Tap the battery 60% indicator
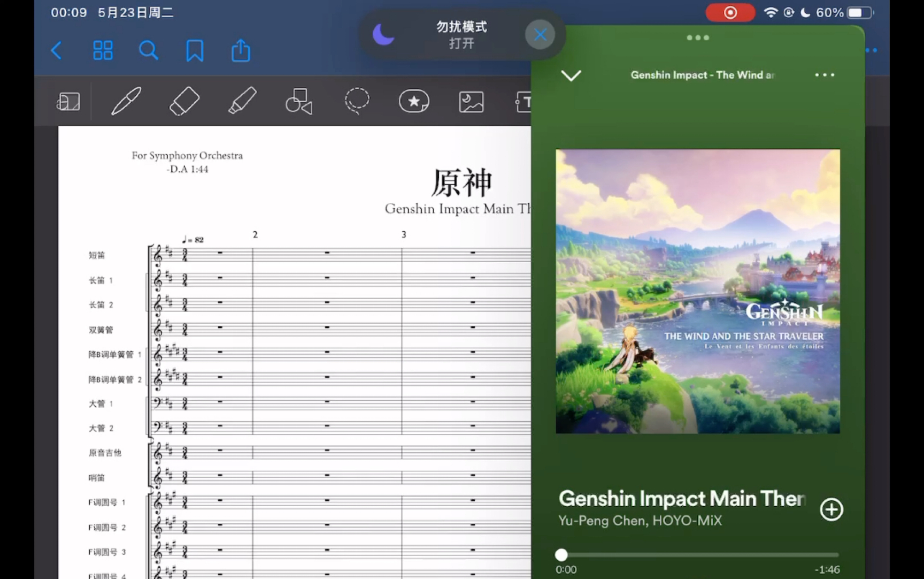 (844, 12)
